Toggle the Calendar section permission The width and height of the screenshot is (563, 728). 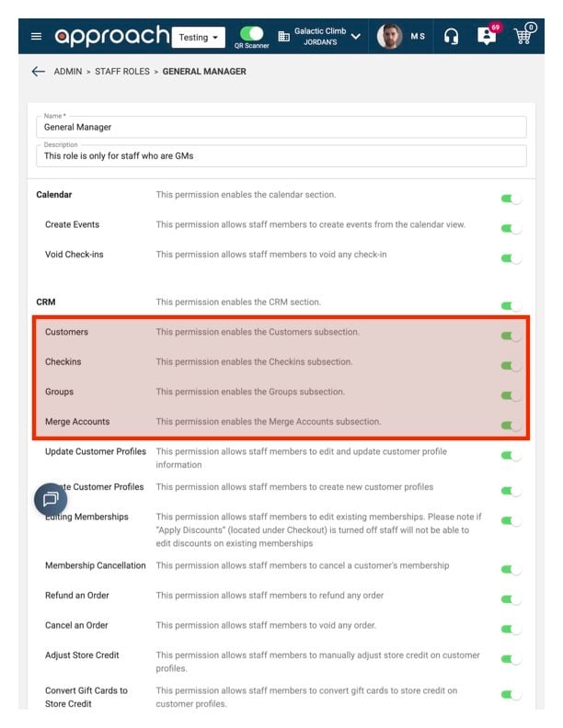511,199
